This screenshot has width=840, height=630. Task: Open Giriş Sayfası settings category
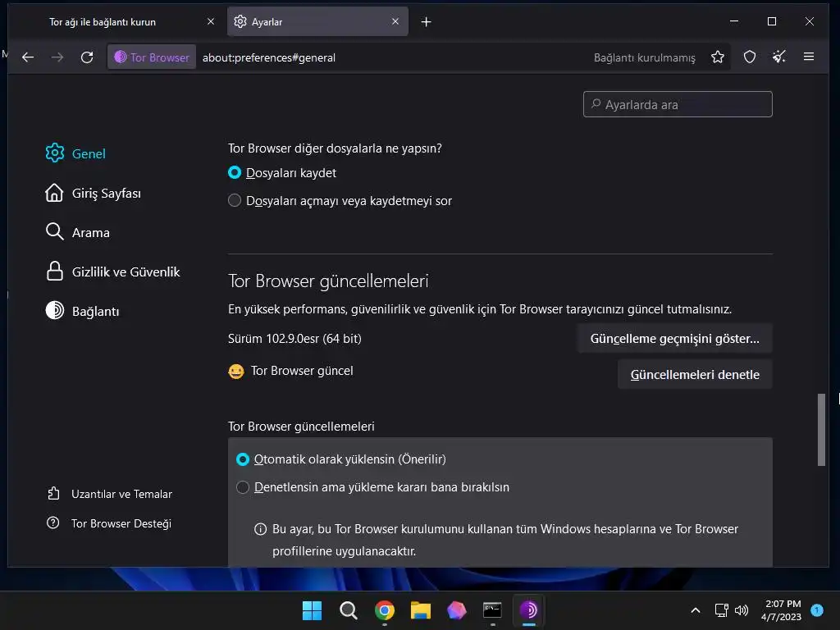pos(94,193)
